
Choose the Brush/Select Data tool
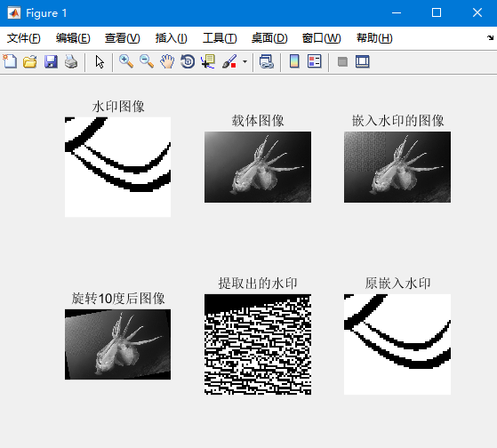[229, 61]
